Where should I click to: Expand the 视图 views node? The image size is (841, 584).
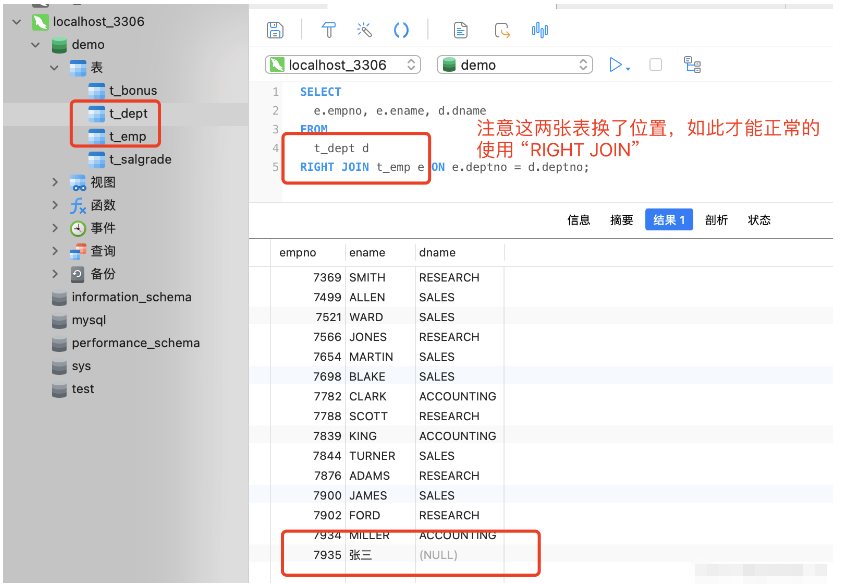(x=56, y=182)
